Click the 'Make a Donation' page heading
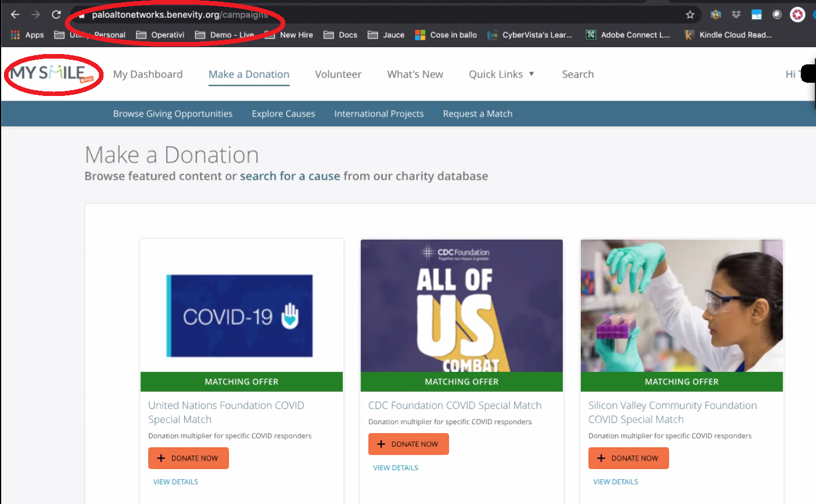This screenshot has width=816, height=504. [171, 155]
